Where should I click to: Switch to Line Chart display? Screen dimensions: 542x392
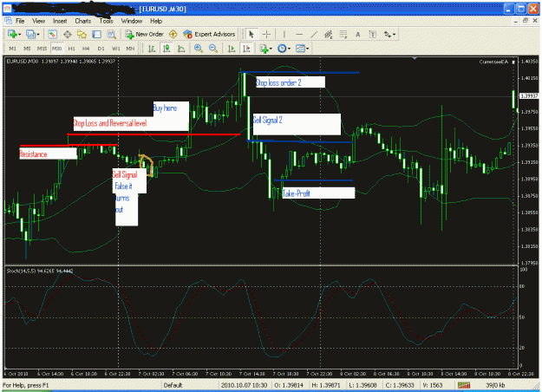[x=181, y=49]
